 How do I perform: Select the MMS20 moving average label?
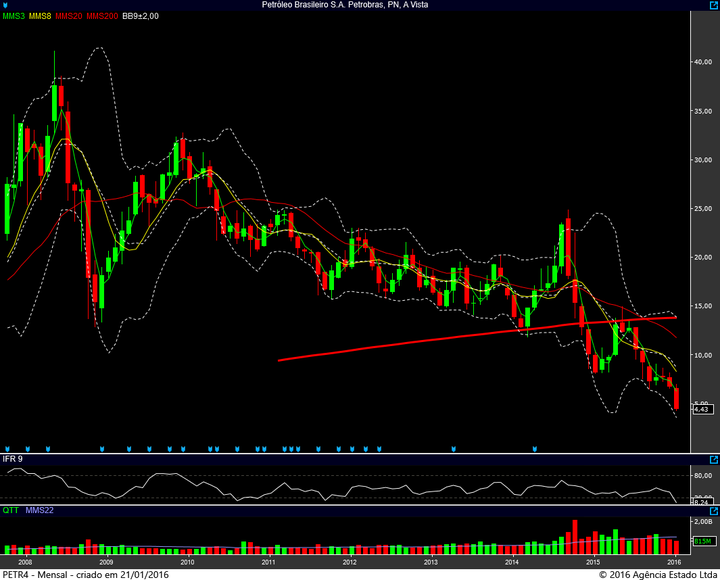[69, 16]
